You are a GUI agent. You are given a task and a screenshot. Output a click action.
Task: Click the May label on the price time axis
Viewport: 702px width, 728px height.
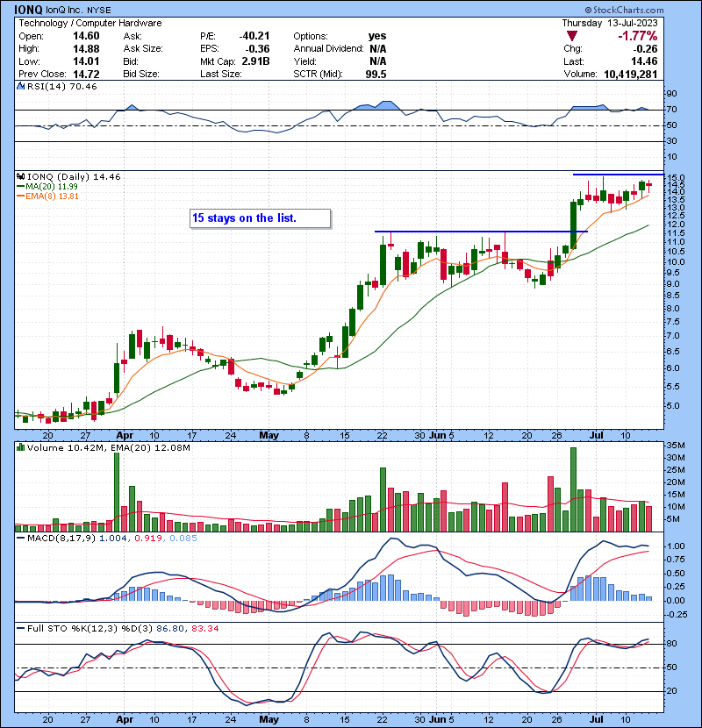(x=269, y=435)
